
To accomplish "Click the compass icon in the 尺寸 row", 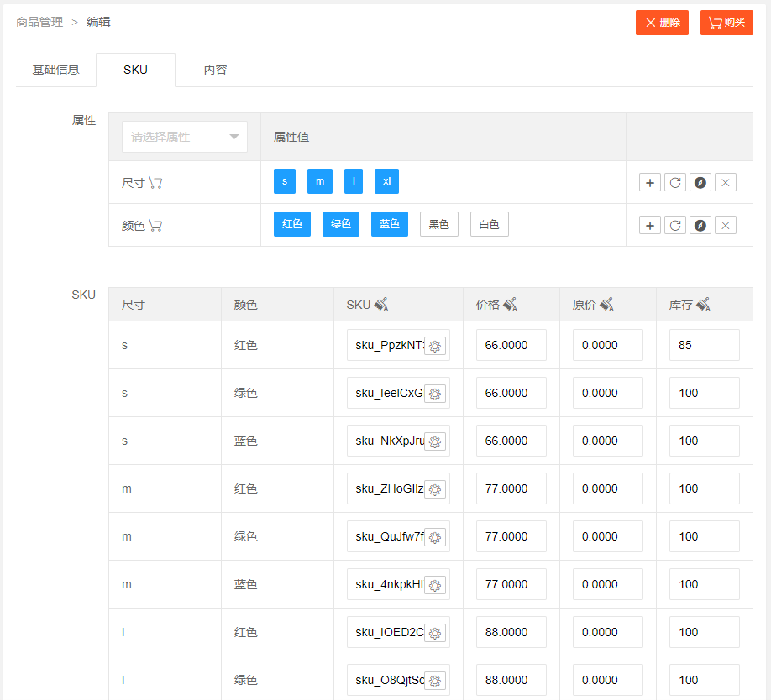I will coord(700,182).
